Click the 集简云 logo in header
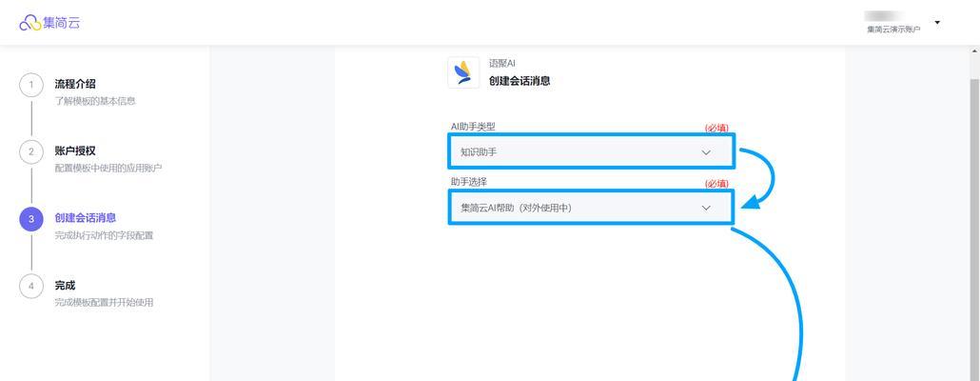Viewport: 980px width, 381px height. [x=49, y=23]
